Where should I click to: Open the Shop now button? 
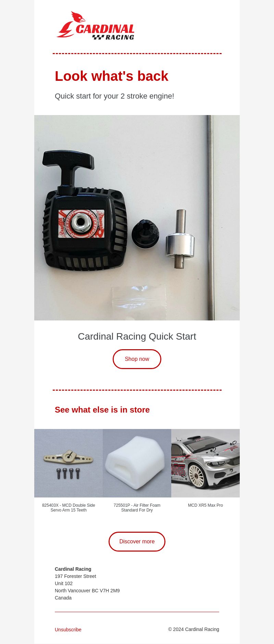(137, 359)
